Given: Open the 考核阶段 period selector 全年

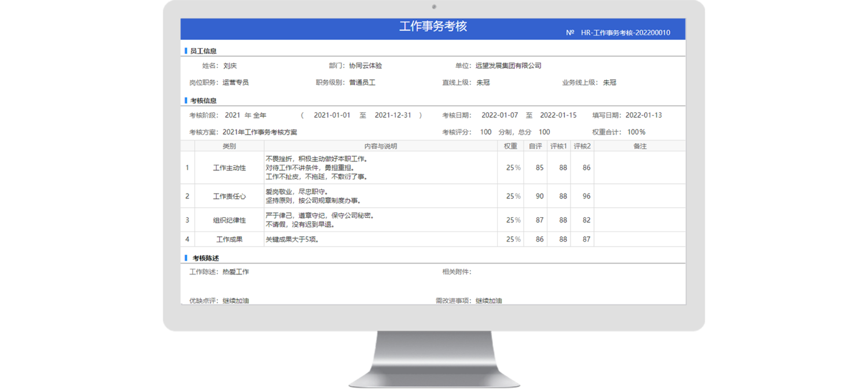Looking at the screenshot, I should point(260,116).
